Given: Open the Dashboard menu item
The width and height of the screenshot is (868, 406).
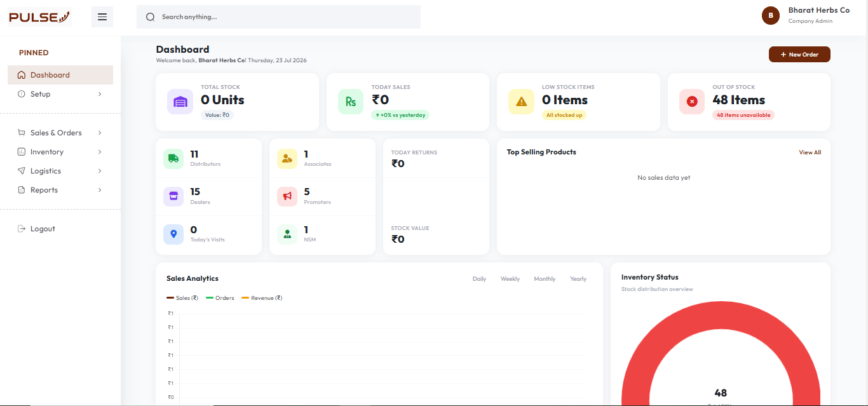Looking at the screenshot, I should pos(60,75).
